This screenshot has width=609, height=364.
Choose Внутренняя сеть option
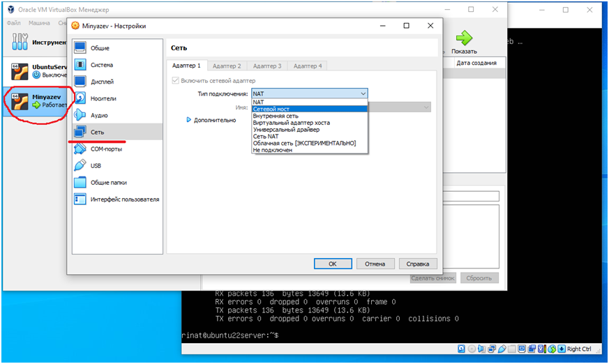pyautogui.click(x=310, y=116)
